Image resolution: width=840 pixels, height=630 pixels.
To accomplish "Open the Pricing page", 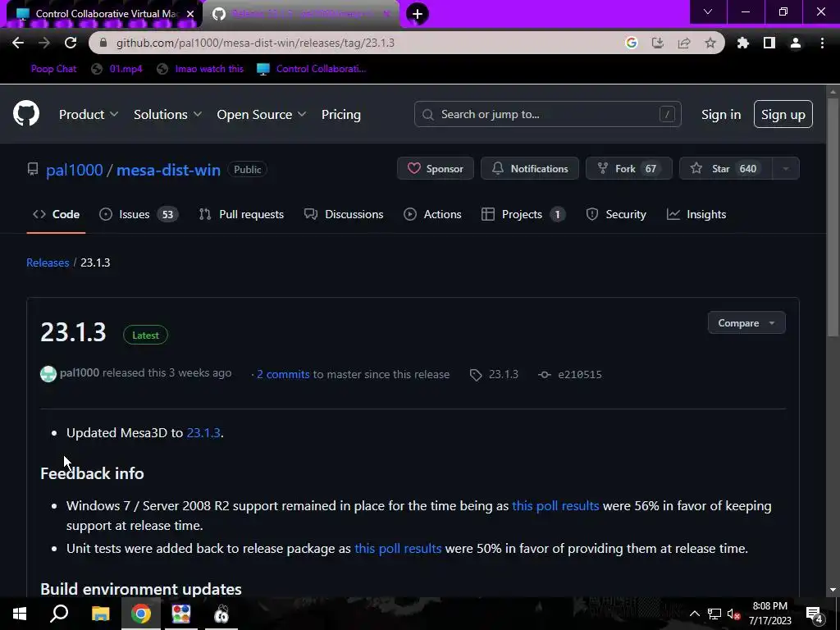I will coord(340,115).
